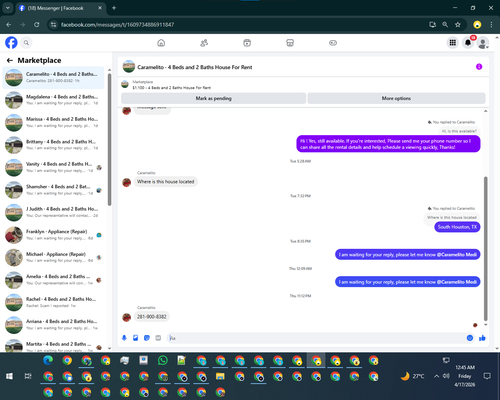The height and width of the screenshot is (400, 500).
Task: Open conversation information purple icon
Action: tap(479, 67)
